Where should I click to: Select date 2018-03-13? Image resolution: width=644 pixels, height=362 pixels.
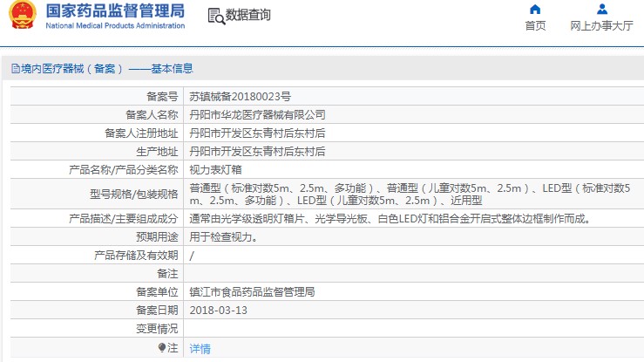tap(219, 311)
